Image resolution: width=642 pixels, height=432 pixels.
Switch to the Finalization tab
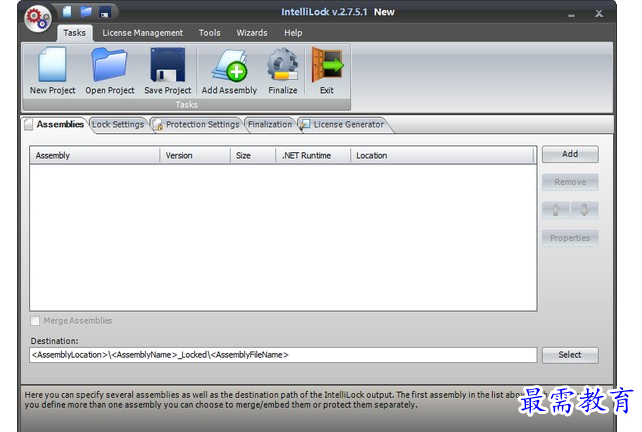pyautogui.click(x=270, y=124)
